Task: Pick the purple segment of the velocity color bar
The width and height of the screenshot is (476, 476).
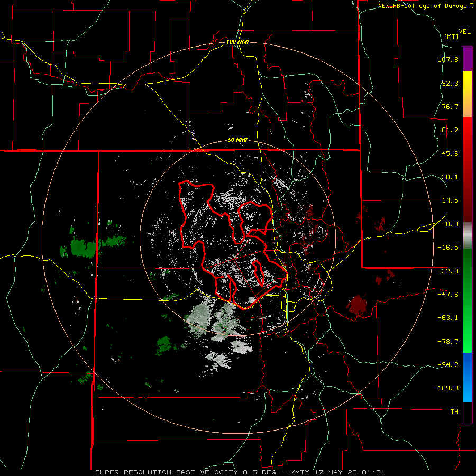Action: [467, 59]
